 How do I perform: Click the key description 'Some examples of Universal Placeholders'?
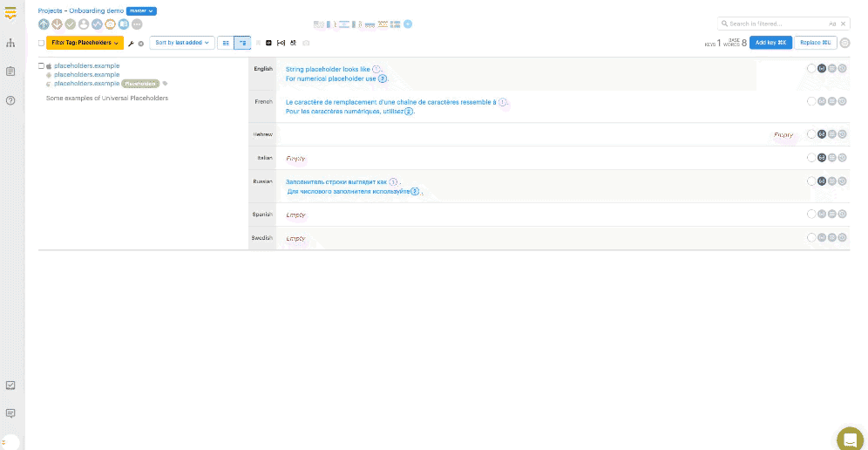click(107, 98)
